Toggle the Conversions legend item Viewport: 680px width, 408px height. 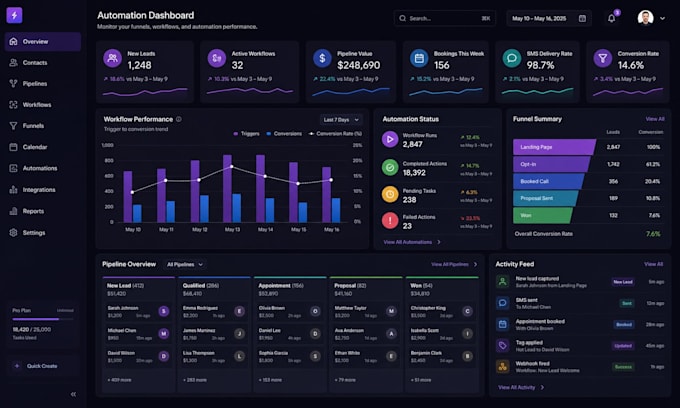point(284,134)
